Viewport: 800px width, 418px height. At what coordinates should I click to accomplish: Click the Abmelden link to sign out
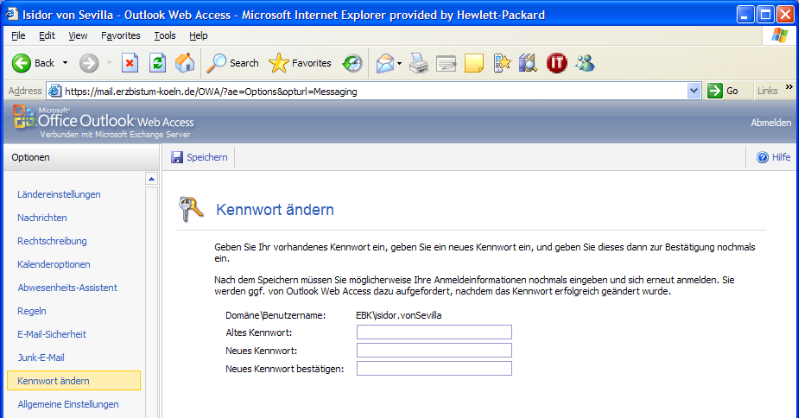[x=770, y=122]
